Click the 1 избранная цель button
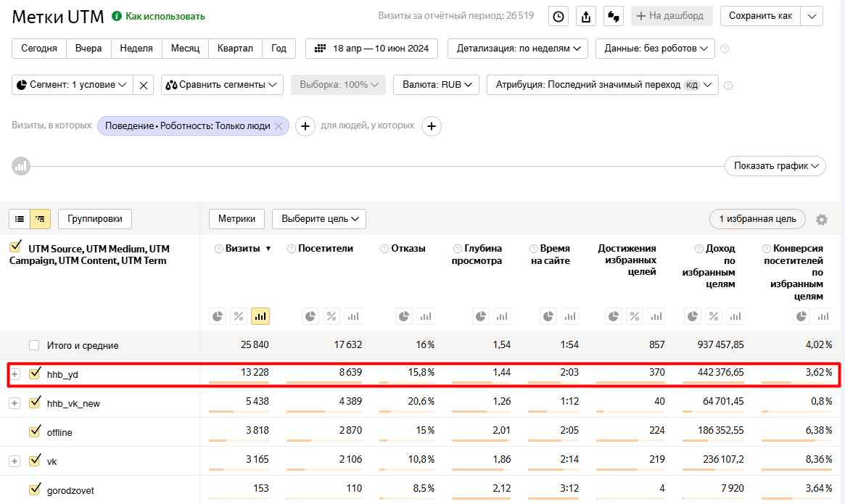 click(757, 219)
